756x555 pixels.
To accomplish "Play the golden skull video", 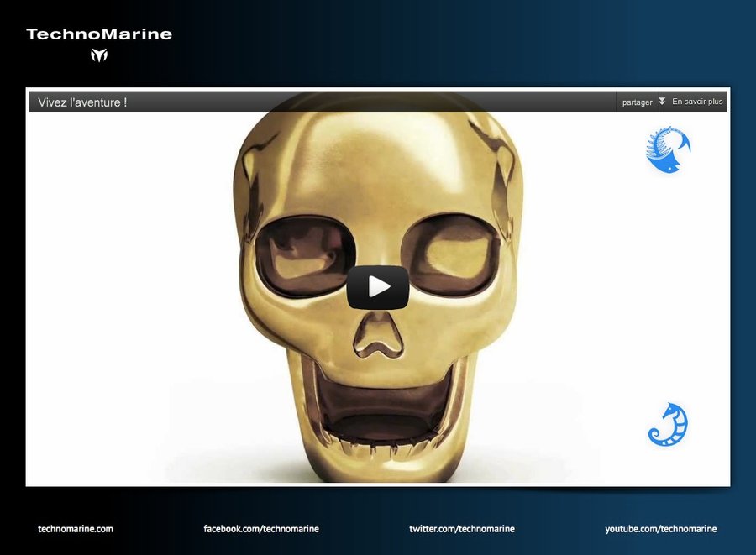I will [377, 287].
